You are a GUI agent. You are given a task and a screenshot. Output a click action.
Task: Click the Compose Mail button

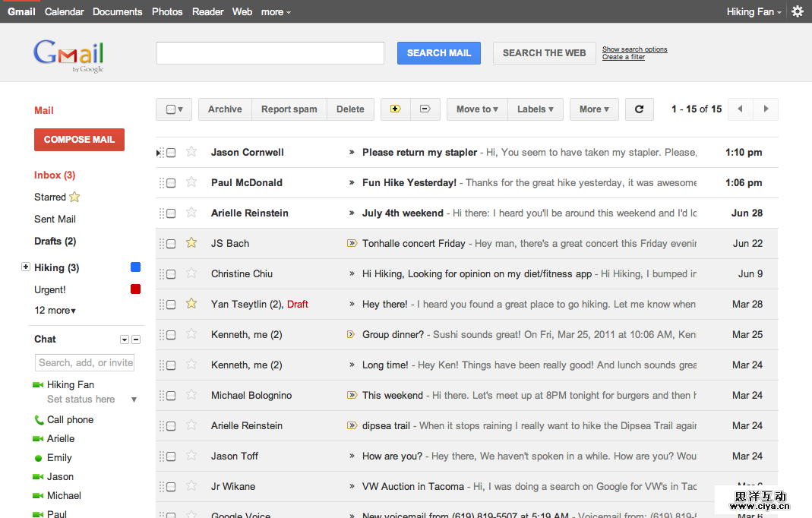[79, 140]
